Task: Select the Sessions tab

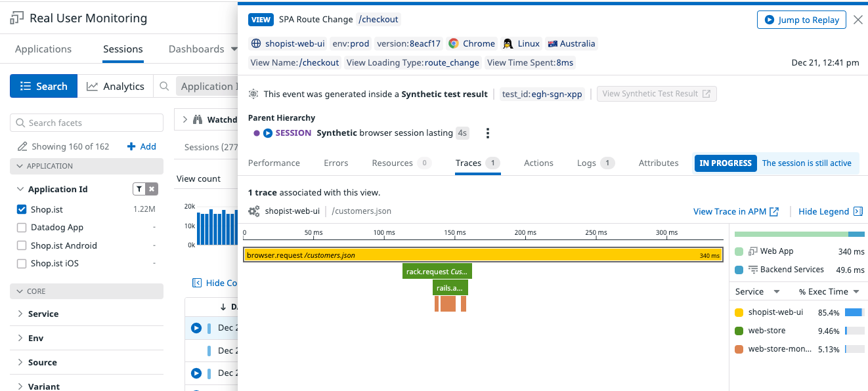Action: click(123, 49)
